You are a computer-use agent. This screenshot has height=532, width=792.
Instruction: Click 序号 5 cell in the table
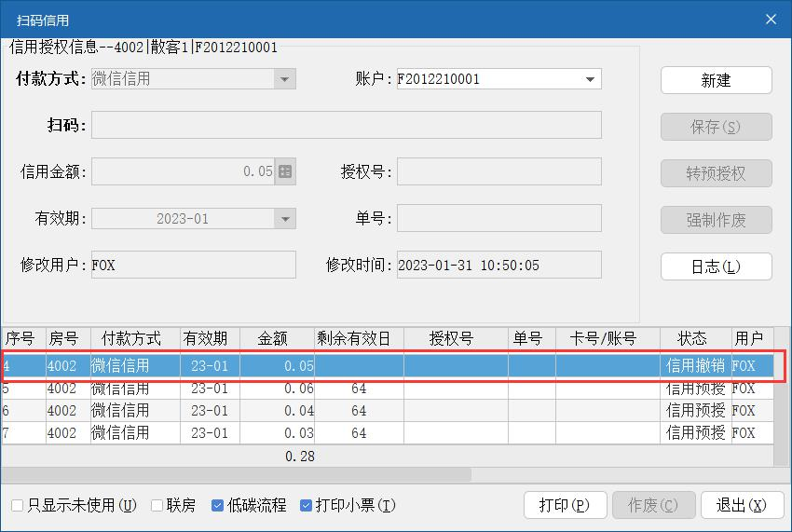point(23,388)
